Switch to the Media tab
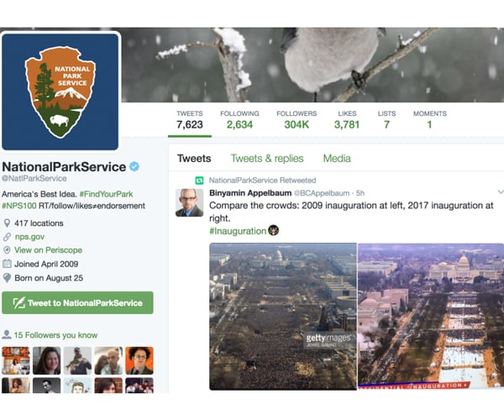 337,158
